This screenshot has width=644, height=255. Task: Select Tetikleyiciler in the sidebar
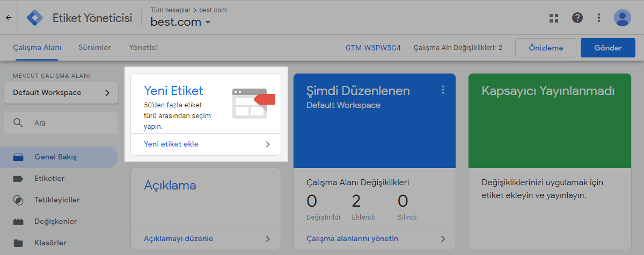point(59,200)
